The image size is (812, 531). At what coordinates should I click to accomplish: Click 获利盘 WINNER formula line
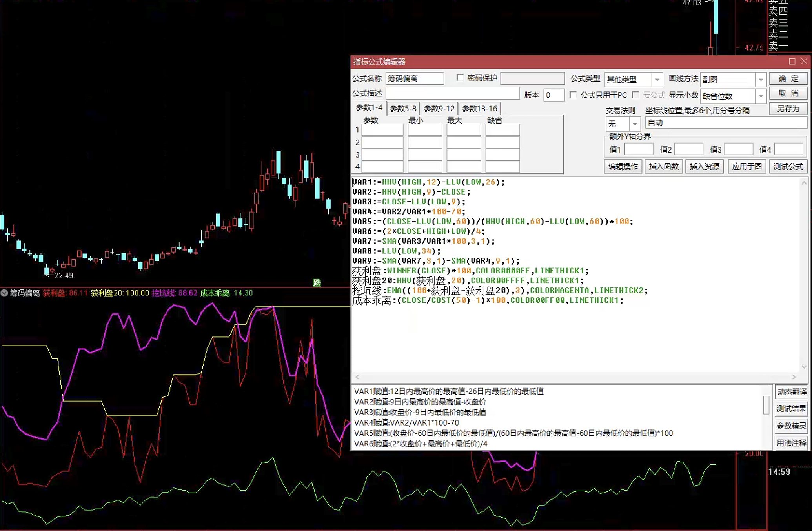[470, 271]
